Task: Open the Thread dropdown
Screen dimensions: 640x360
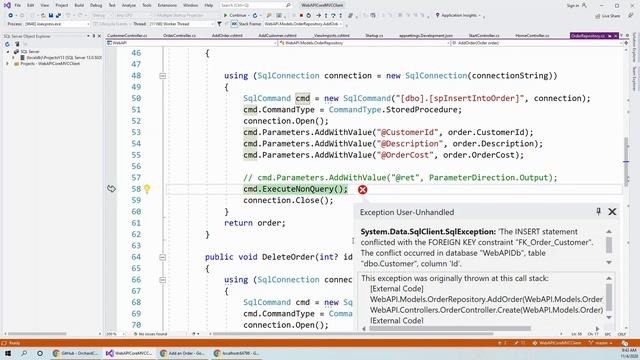Action: 180,24
